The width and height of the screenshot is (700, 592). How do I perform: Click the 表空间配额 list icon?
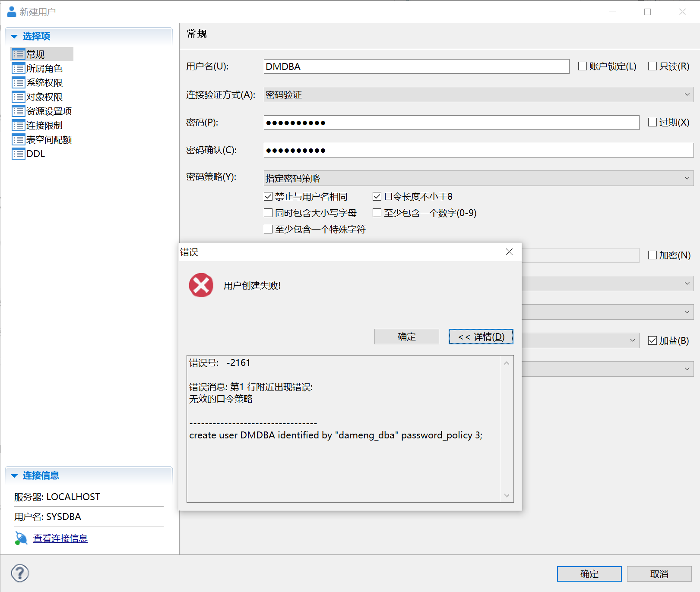tap(18, 140)
